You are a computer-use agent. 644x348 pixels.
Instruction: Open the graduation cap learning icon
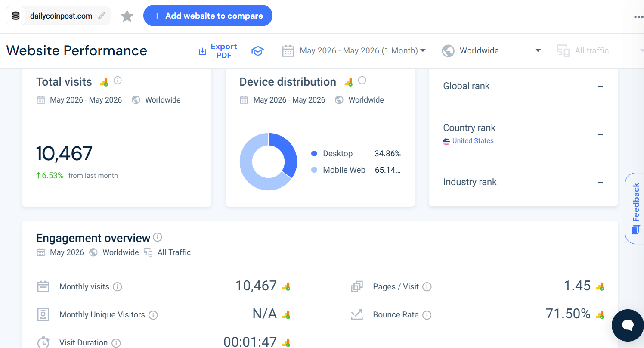pyautogui.click(x=257, y=51)
